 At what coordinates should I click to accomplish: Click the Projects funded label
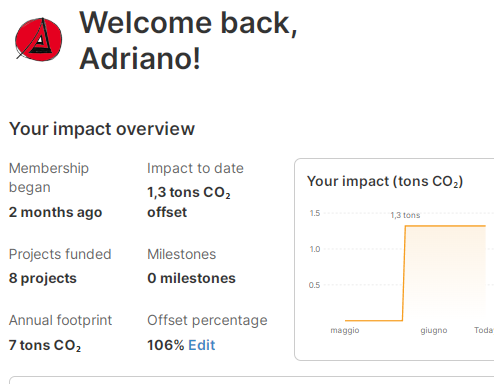(x=60, y=254)
